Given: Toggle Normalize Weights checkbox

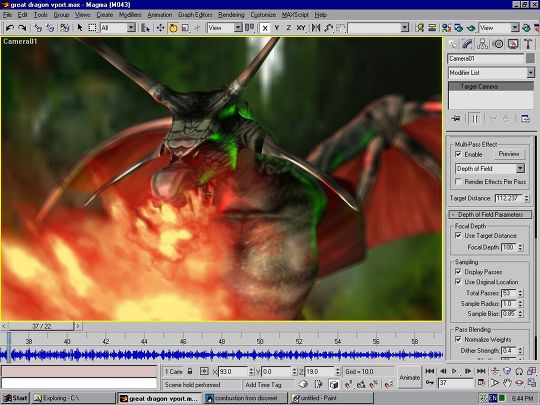Looking at the screenshot, I should coord(458,339).
